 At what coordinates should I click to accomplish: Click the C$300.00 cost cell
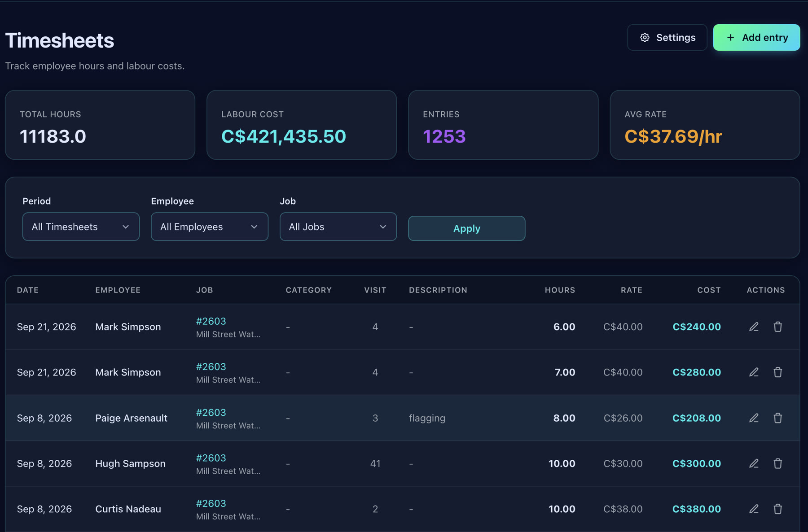[697, 463]
